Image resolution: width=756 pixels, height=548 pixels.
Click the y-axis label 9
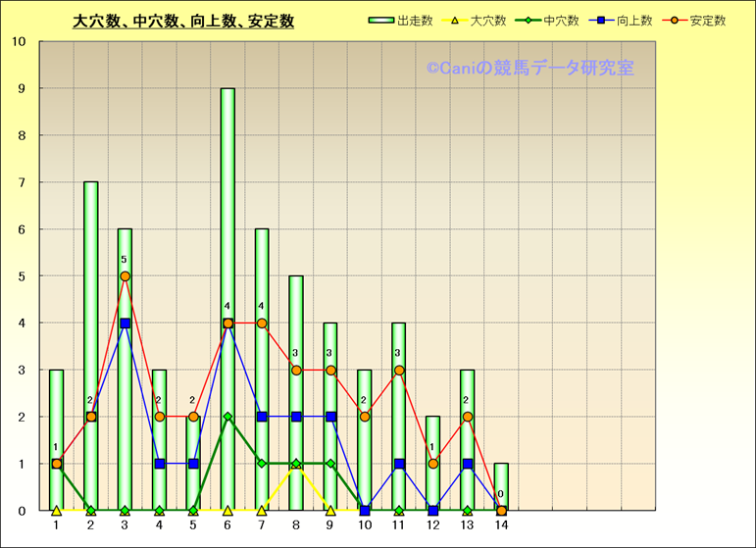click(22, 88)
